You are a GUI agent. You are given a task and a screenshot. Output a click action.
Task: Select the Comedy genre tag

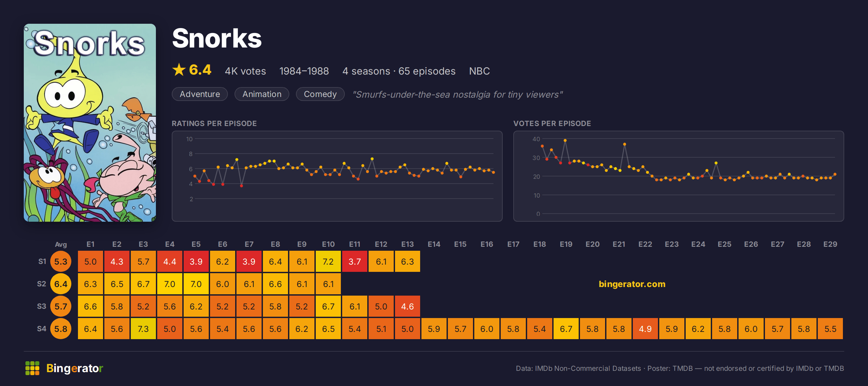tap(320, 94)
